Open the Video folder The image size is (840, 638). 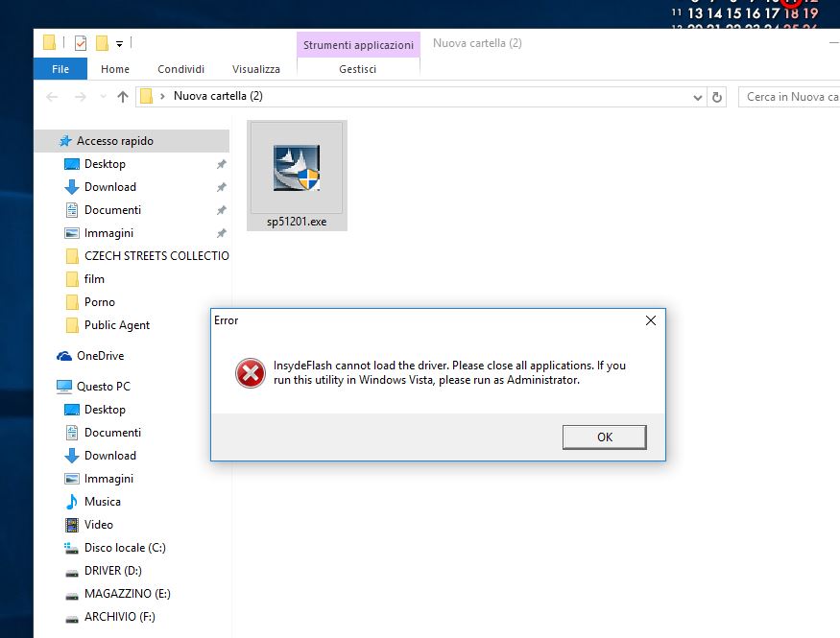coord(99,525)
